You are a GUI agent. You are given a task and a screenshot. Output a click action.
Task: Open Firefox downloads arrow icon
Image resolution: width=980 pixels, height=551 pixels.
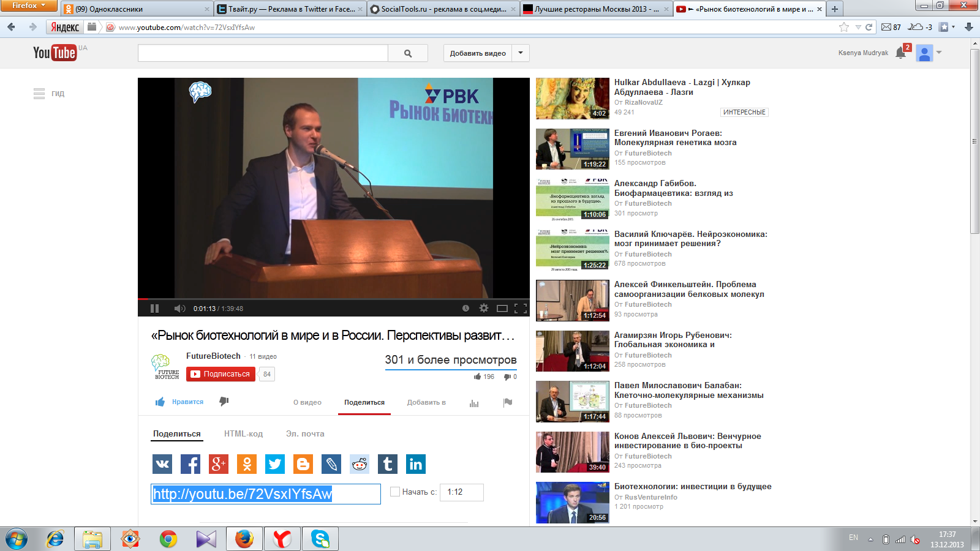click(969, 27)
